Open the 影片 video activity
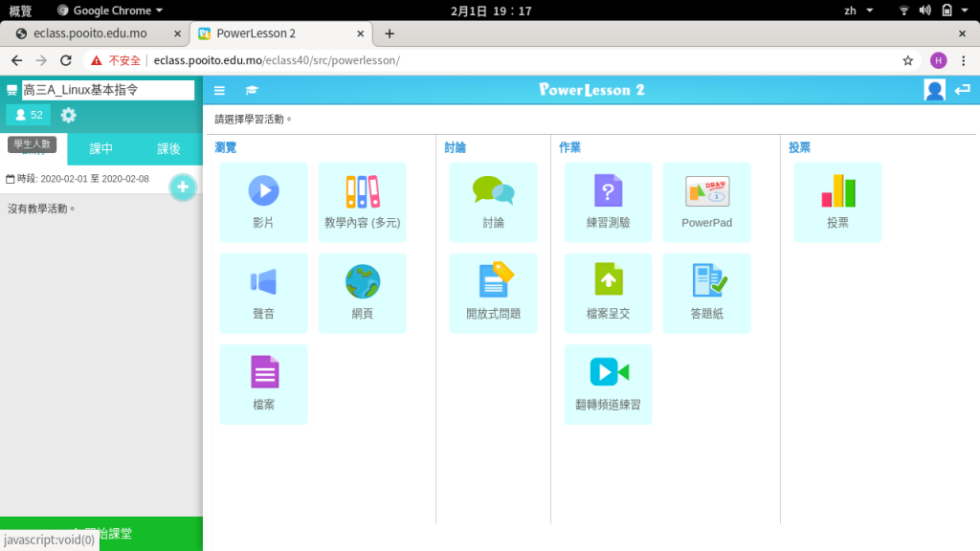 click(263, 202)
